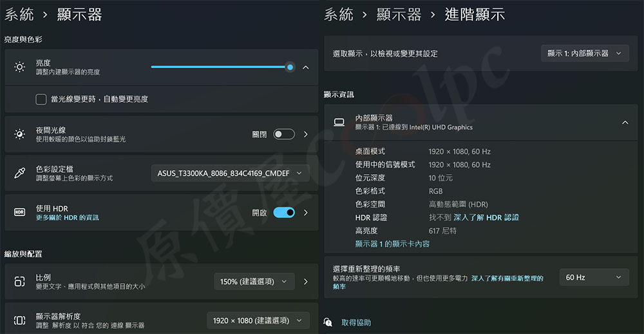The height and width of the screenshot is (334, 644).
Task: Go to 系統 breadcrumb in left pane
Action: pos(19,14)
